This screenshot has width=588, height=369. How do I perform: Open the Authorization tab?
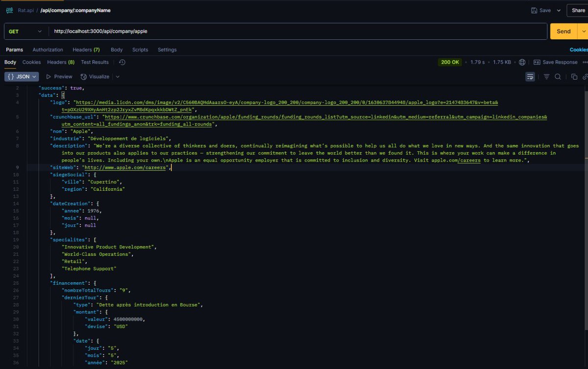[48, 49]
